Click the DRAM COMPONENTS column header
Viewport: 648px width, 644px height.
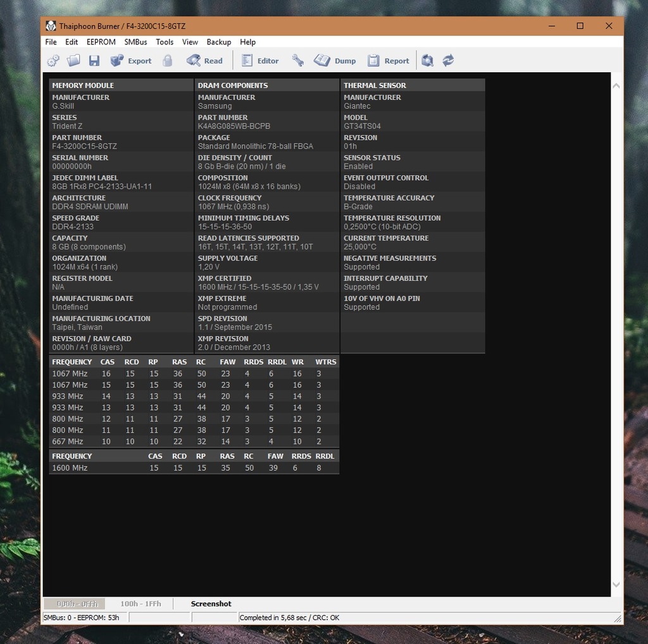click(x=267, y=85)
